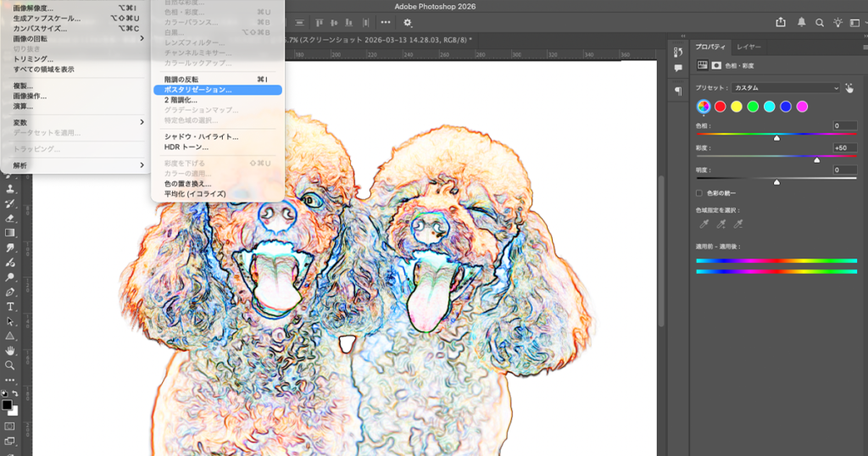Open the プリセット カスタム dropdown
868x456 pixels.
(x=785, y=87)
